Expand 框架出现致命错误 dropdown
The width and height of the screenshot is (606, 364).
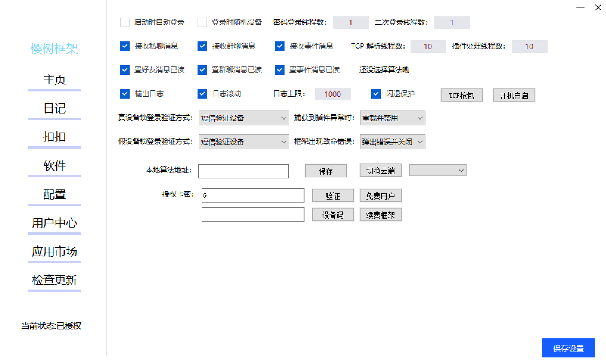coord(419,141)
